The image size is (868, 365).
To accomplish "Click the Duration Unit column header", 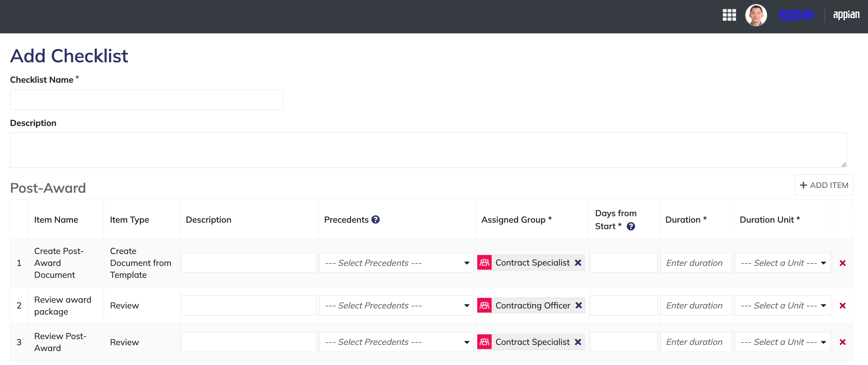I will pos(770,220).
